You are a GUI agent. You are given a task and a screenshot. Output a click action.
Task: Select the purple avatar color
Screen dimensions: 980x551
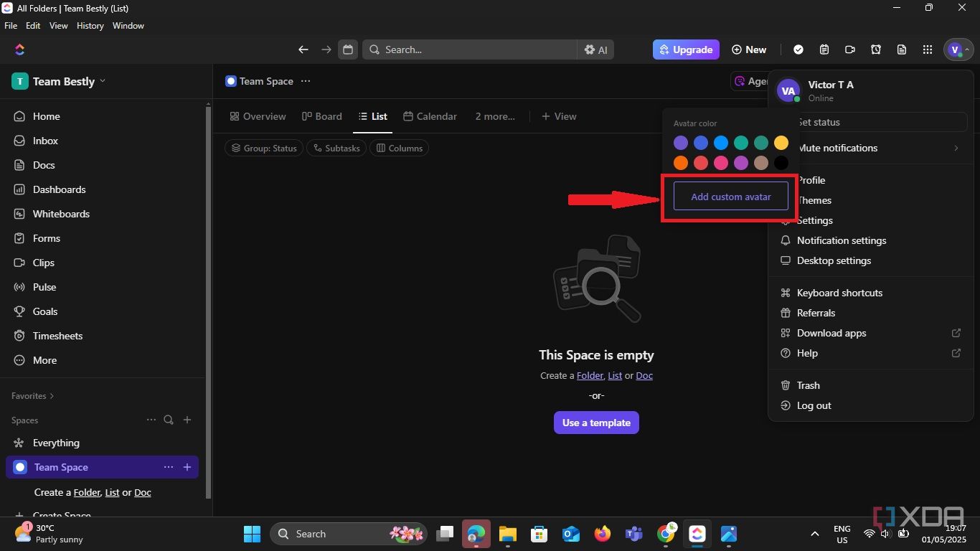pos(681,143)
